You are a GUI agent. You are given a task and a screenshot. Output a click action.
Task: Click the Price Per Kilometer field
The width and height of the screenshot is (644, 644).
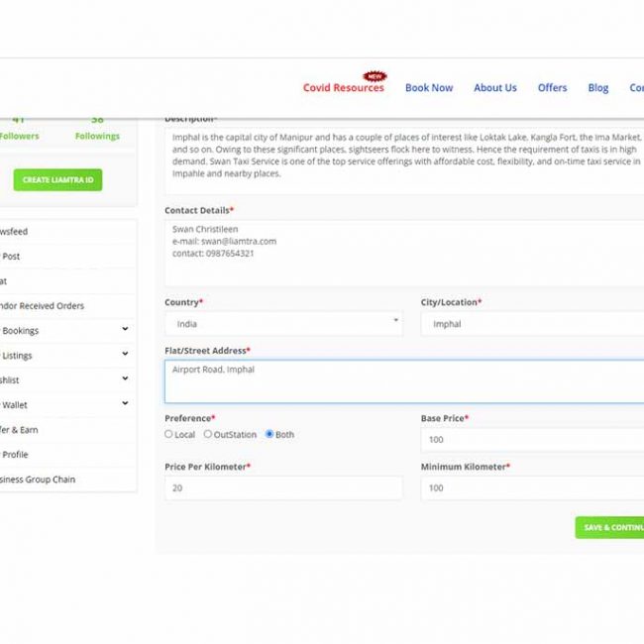(x=283, y=488)
